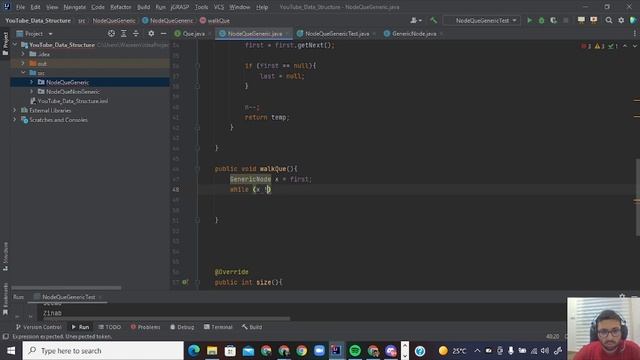Click the Windows Start button
This screenshot has height=360, width=640.
click(11, 351)
